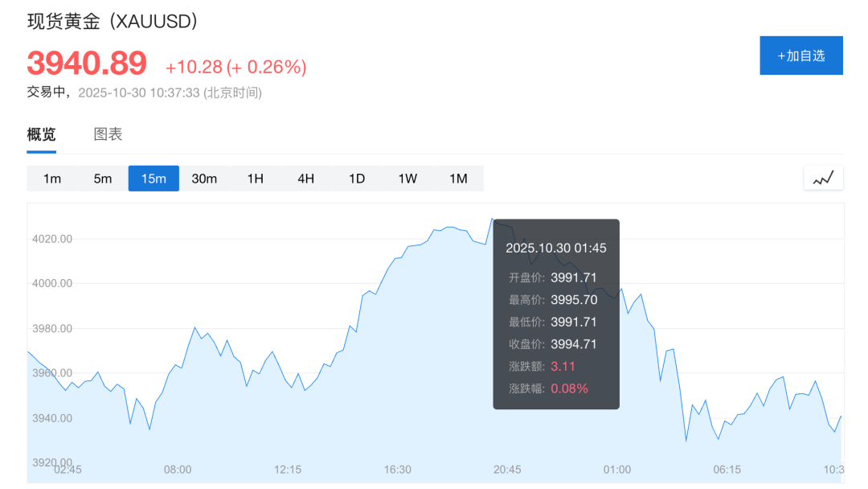This screenshot has height=489, width=868.
Task: Click the 现货黄金 (XAUUSD) title
Action: tap(113, 22)
